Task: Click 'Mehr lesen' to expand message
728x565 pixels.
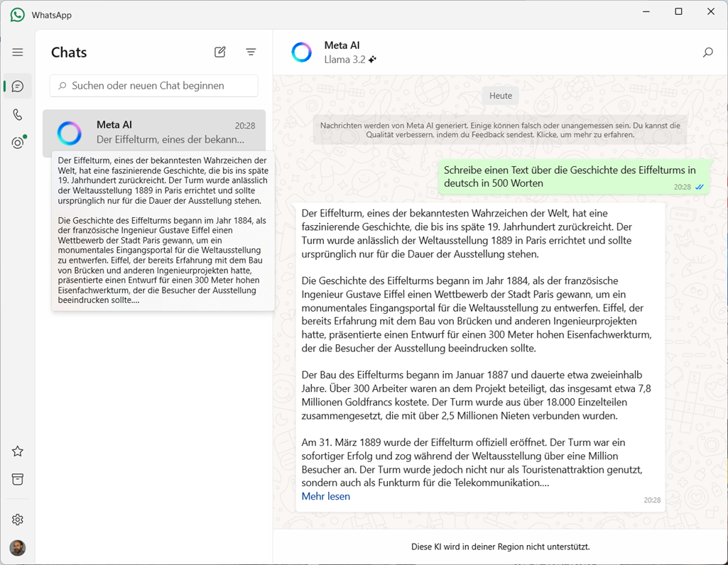Action: point(325,496)
